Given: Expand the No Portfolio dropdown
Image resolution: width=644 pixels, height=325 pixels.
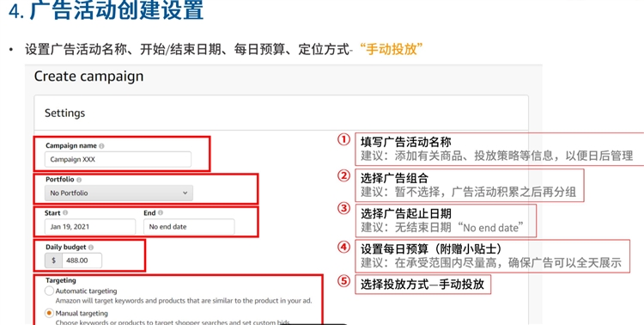Looking at the screenshot, I should coord(118,193).
